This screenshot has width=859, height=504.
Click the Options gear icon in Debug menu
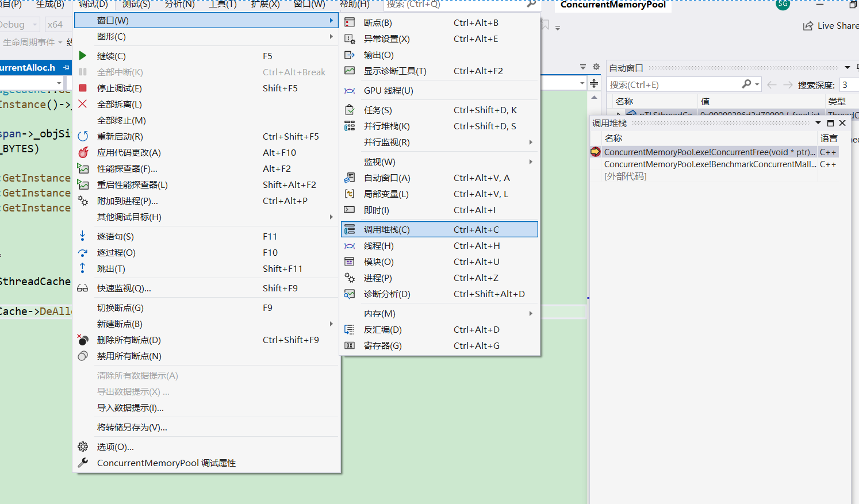[83, 447]
